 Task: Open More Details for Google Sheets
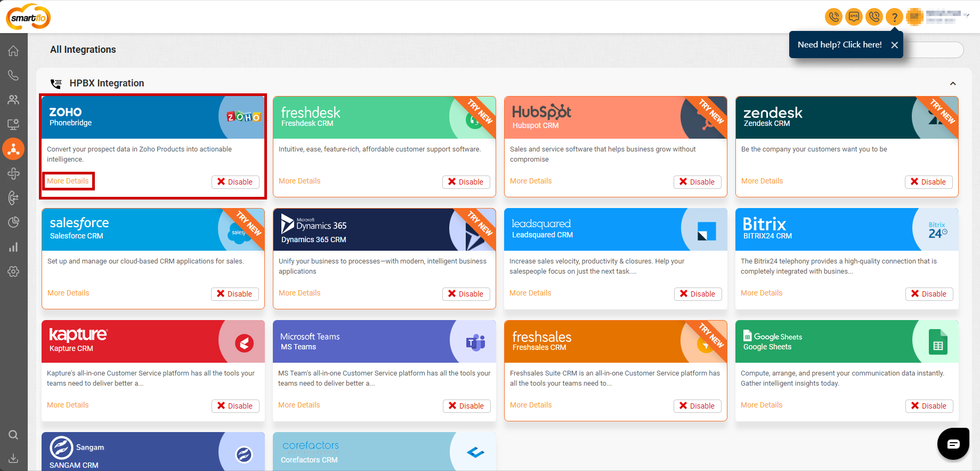point(762,405)
